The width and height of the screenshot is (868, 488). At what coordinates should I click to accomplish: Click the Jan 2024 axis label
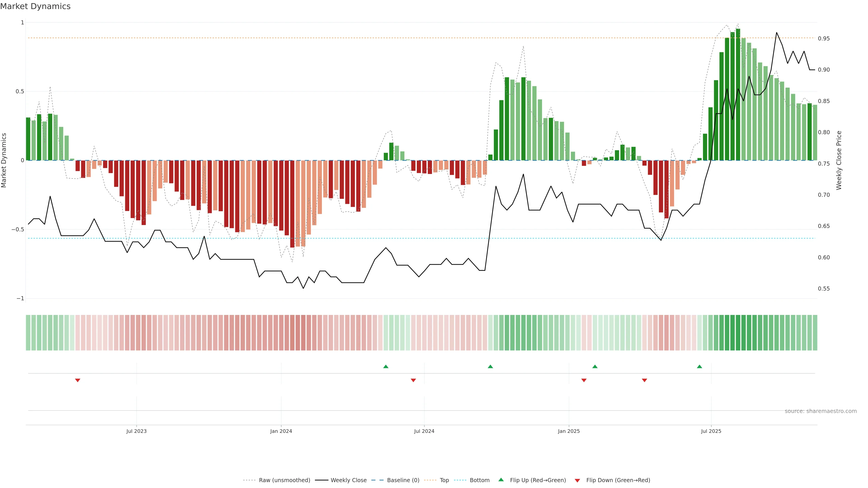281,431
